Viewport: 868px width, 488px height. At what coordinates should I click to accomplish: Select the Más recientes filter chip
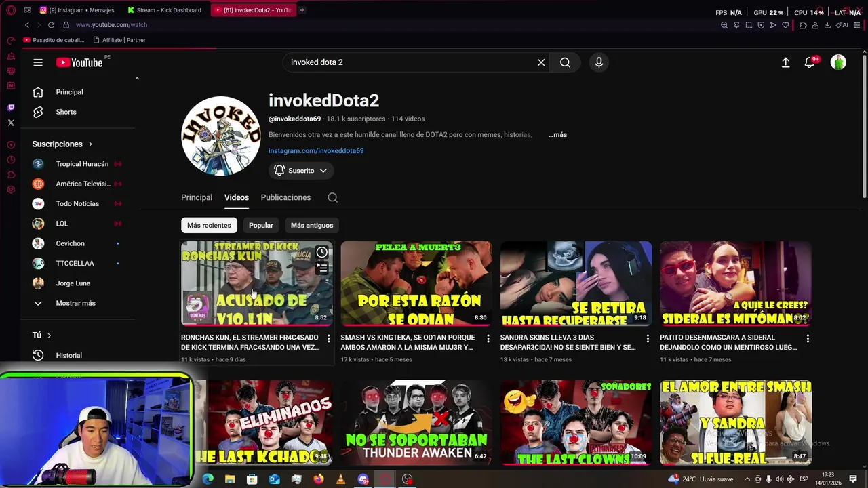pyautogui.click(x=209, y=225)
